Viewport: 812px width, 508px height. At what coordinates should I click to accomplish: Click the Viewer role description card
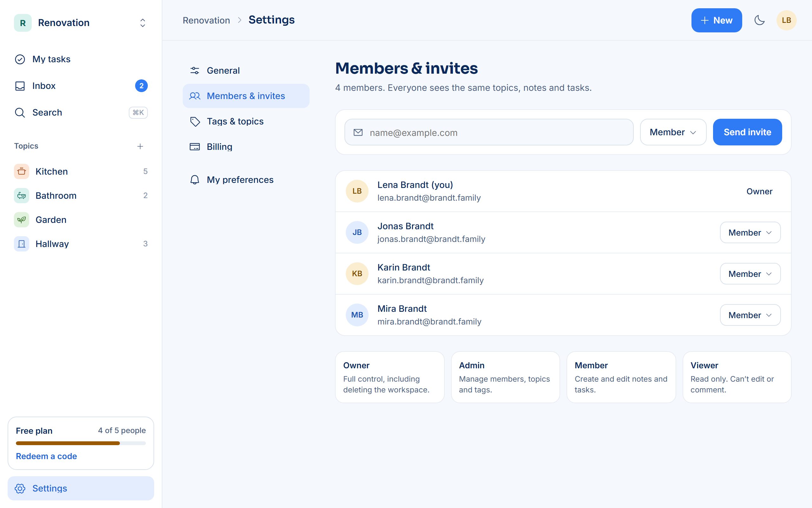point(737,377)
